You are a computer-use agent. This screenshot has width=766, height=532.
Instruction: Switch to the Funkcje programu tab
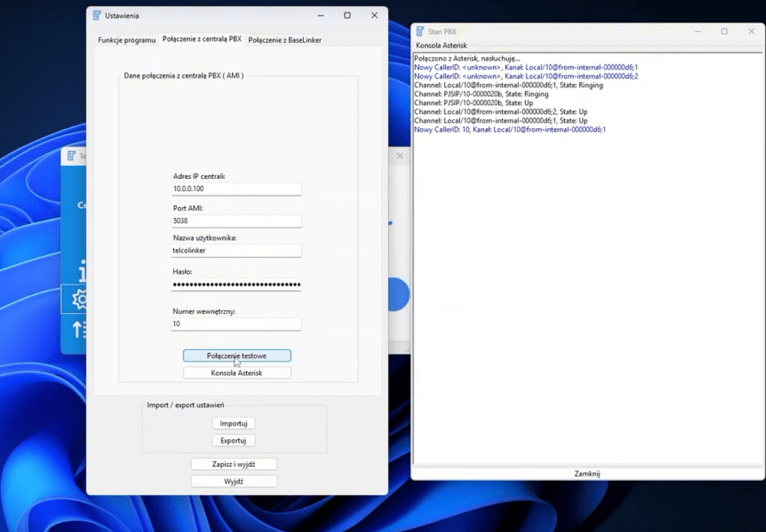[126, 40]
